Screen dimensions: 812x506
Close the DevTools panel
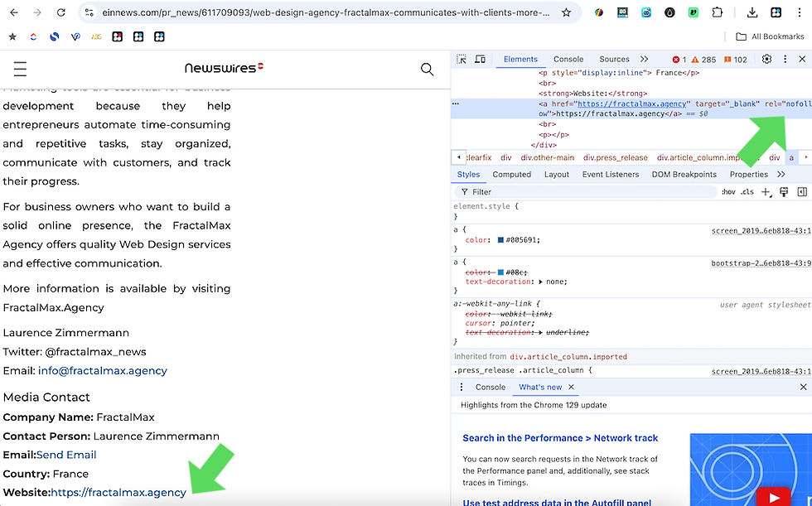click(802, 59)
